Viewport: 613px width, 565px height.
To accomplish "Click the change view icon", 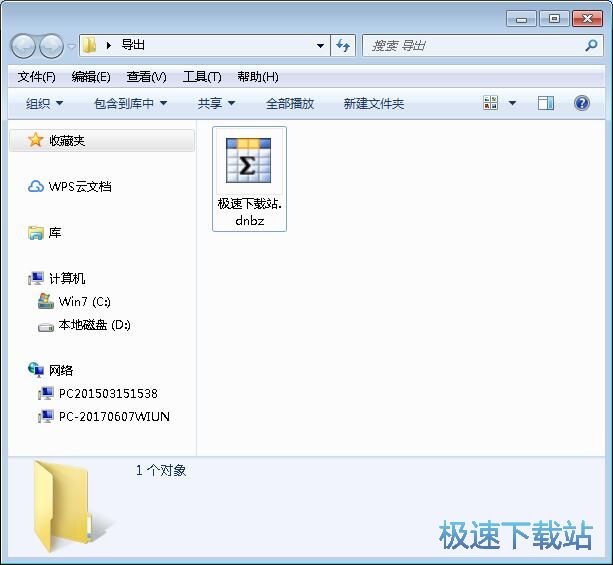I will (490, 103).
